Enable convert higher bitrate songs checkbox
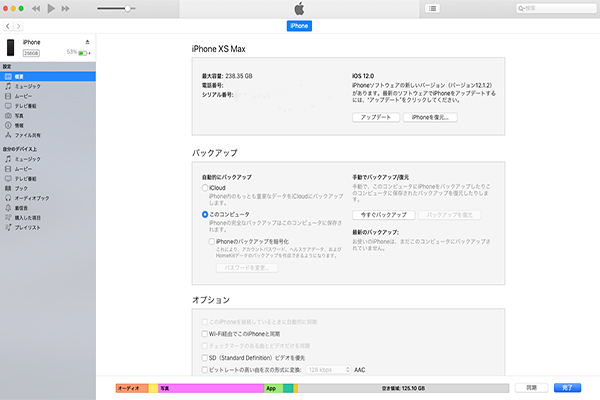Screen dimensions: 600x400 click(205, 370)
